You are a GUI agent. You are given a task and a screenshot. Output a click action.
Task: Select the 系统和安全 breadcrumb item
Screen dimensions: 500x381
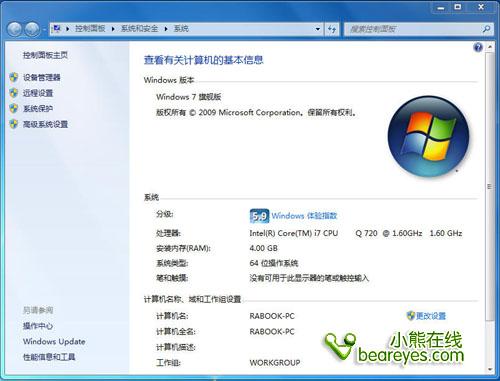pos(139,29)
